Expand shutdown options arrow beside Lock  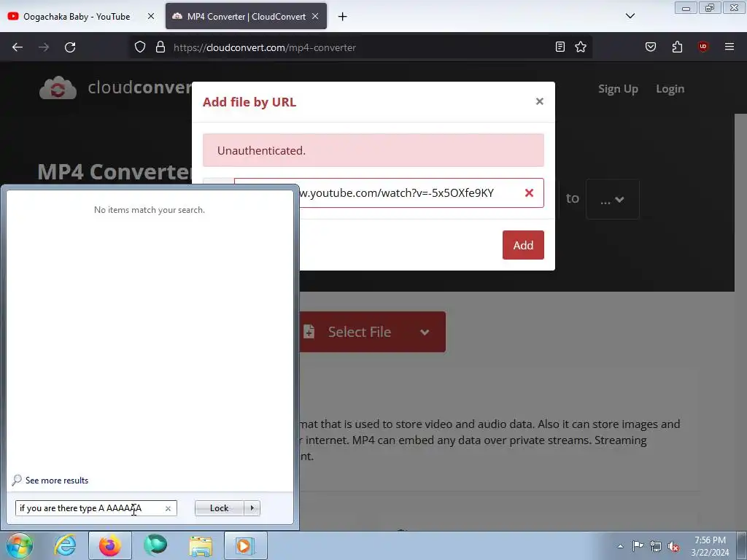click(252, 508)
